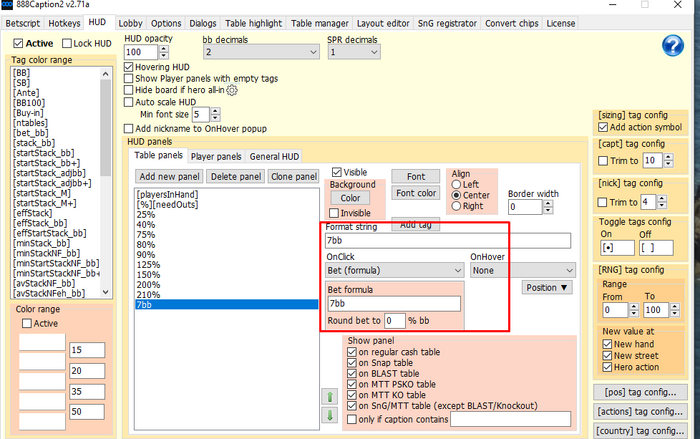The image size is (700, 439).
Task: Open the OnClick Bet (formula) dropdown
Action: (393, 270)
